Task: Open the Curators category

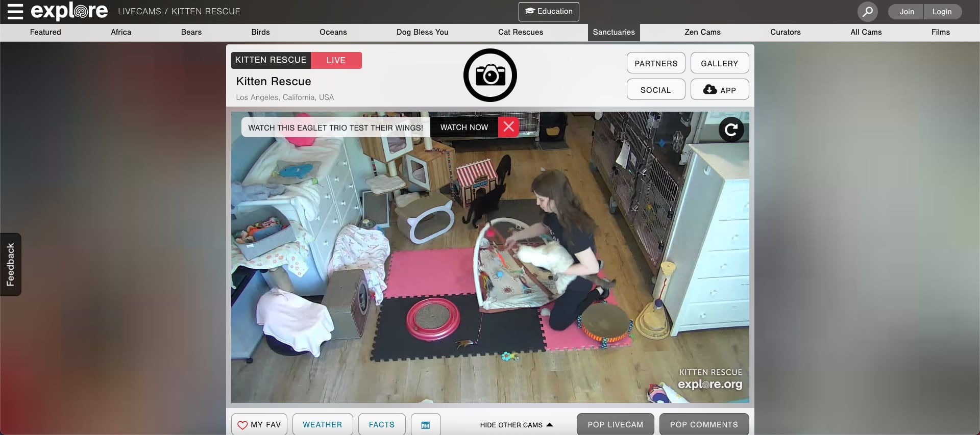Action: [x=786, y=32]
